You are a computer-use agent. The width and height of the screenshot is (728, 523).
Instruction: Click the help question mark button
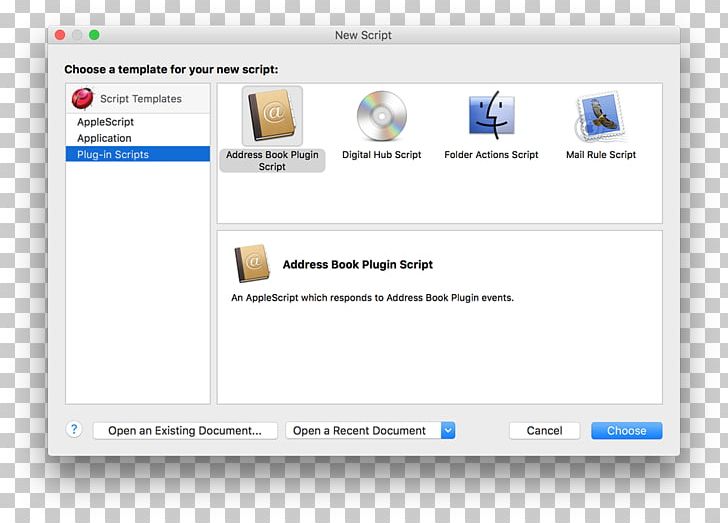point(74,430)
